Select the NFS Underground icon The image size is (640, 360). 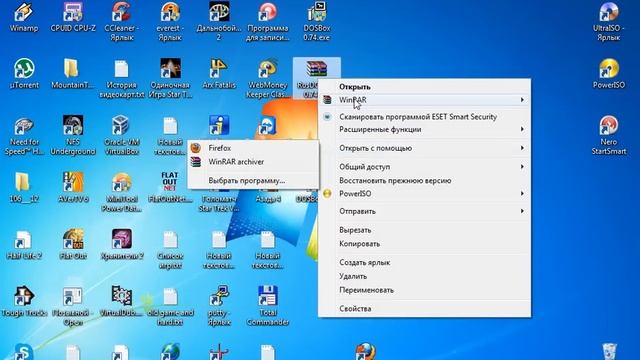(x=73, y=136)
